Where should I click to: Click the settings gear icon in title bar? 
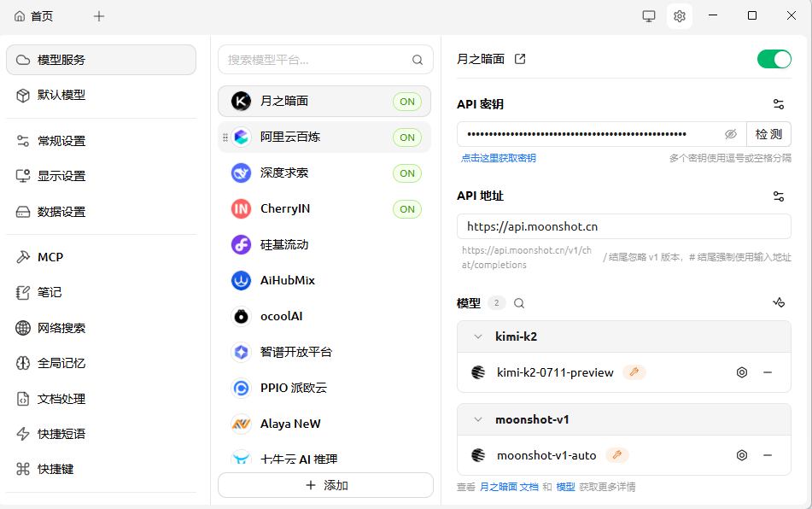pyautogui.click(x=680, y=16)
